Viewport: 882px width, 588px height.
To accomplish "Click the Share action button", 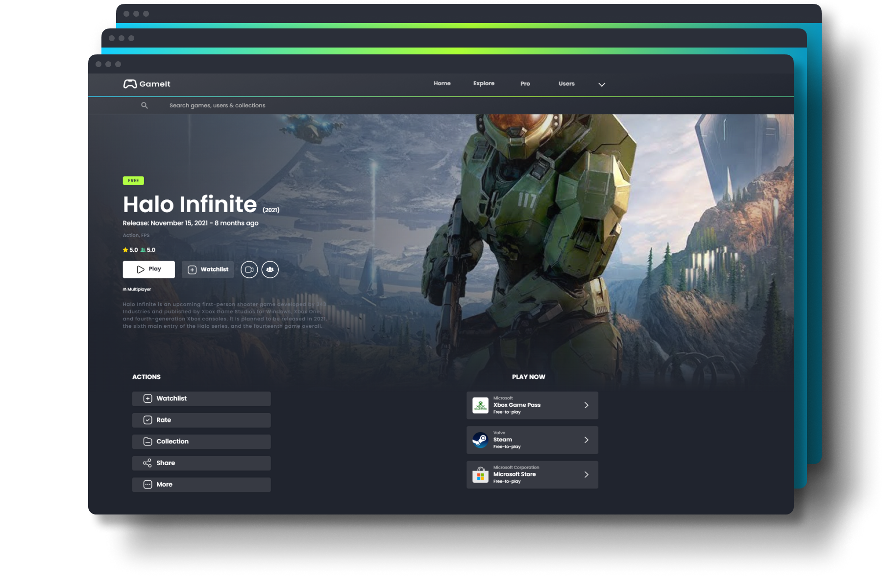I will (x=201, y=463).
